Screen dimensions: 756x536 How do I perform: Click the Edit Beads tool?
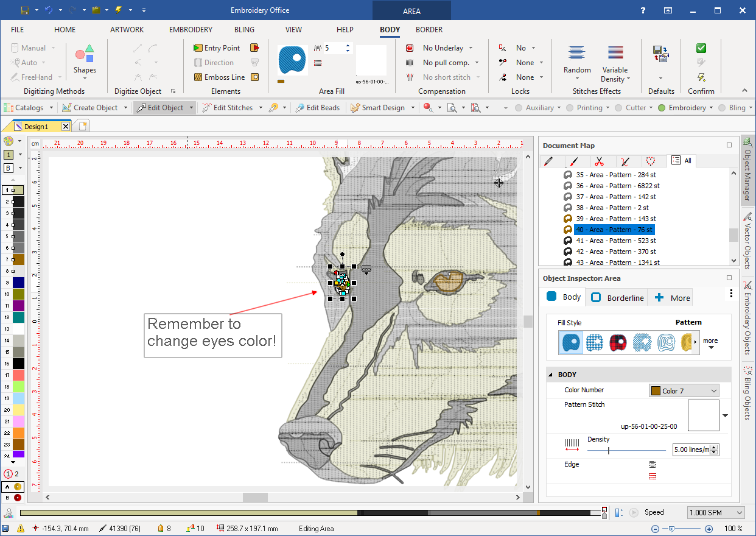(317, 108)
